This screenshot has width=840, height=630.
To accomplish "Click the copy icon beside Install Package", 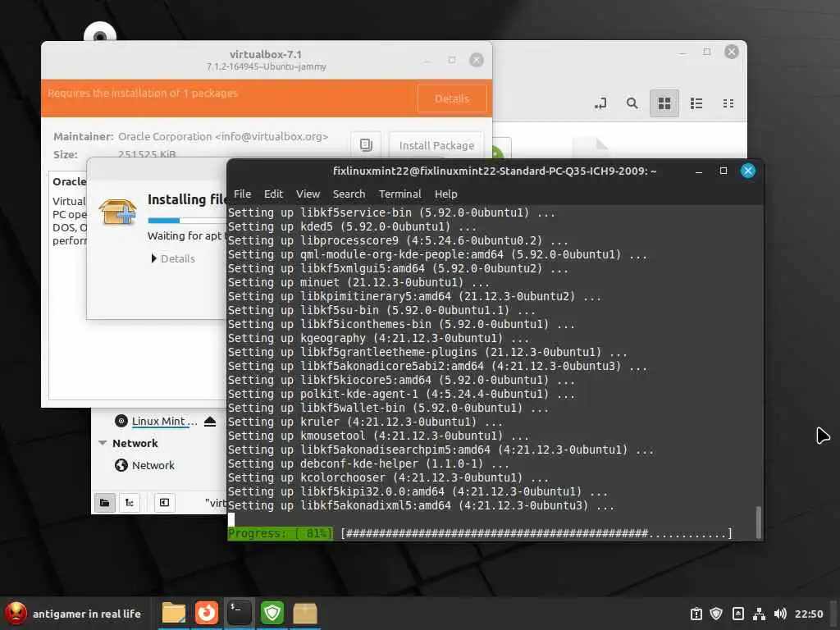I will (x=366, y=144).
